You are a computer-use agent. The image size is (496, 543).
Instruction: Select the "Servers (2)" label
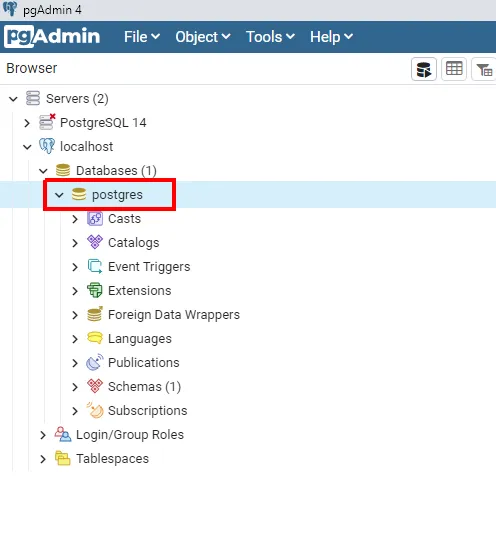point(77,99)
